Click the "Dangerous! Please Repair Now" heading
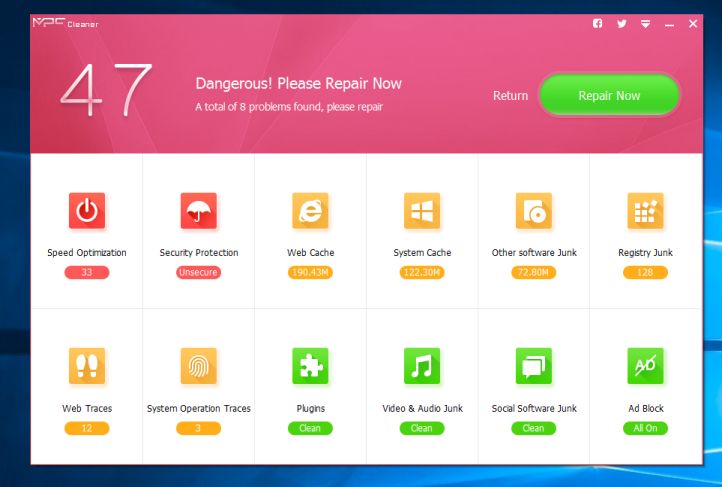The height and width of the screenshot is (487, 722). tap(298, 84)
